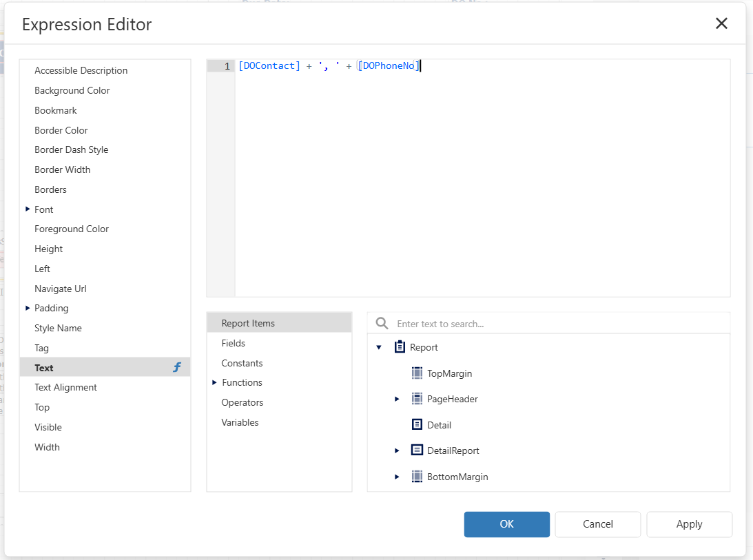Click the Apply button
This screenshot has height=560, width=753.
[x=689, y=524]
